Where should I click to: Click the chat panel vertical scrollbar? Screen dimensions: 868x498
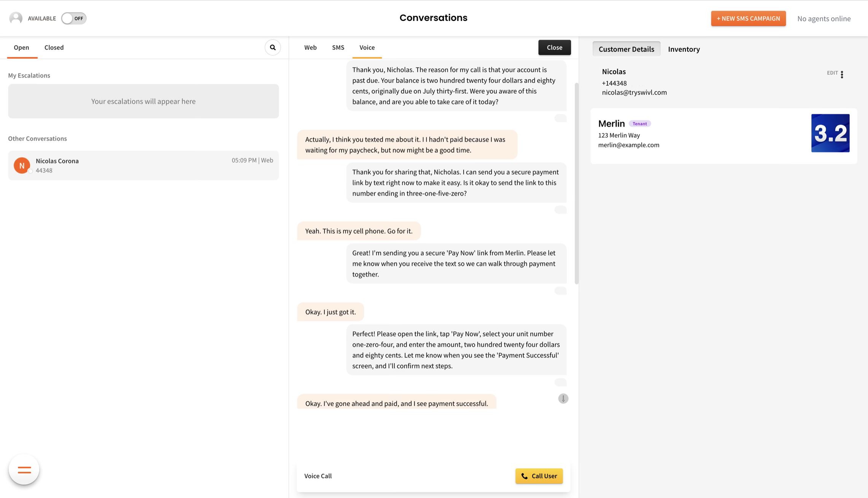(576, 183)
